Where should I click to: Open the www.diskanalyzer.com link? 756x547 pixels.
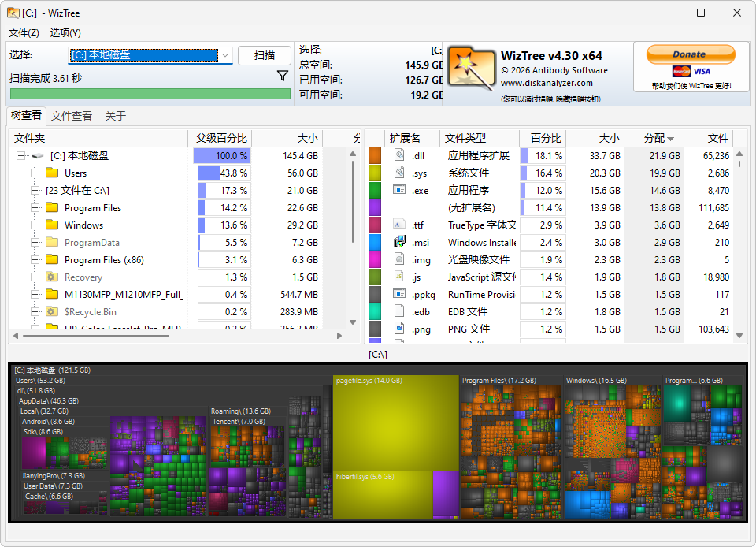(547, 83)
